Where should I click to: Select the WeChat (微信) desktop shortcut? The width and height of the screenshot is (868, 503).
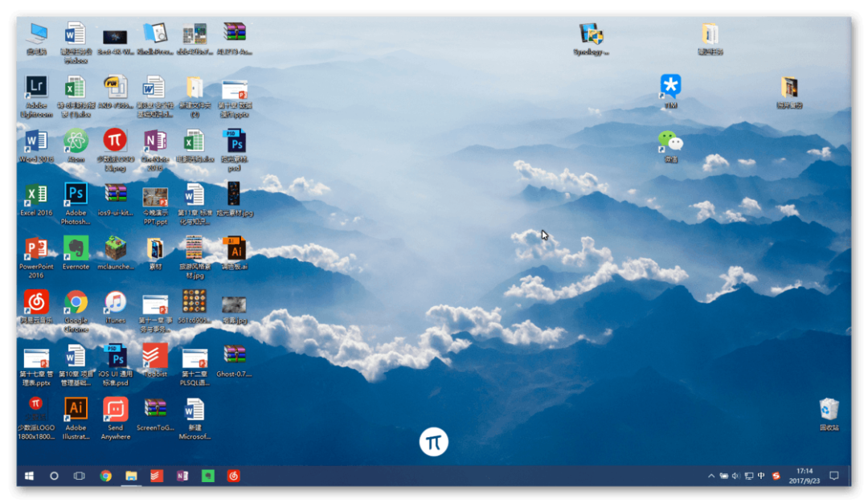point(670,146)
